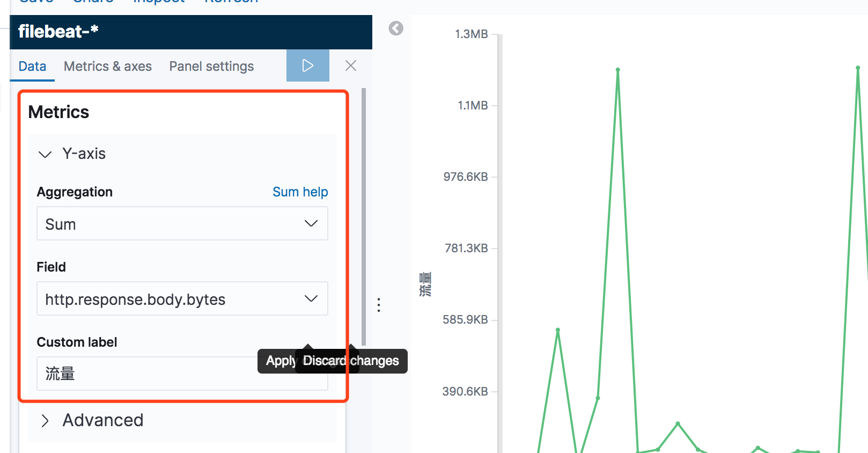Switch to the Data tab
The width and height of the screenshot is (868, 453).
(32, 67)
